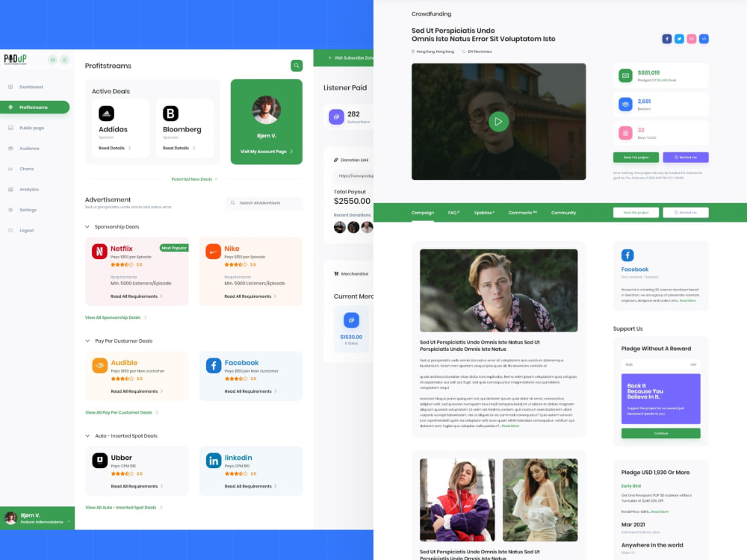Click the green search icon next to Profitstreams
747x560 pixels.
pyautogui.click(x=297, y=66)
